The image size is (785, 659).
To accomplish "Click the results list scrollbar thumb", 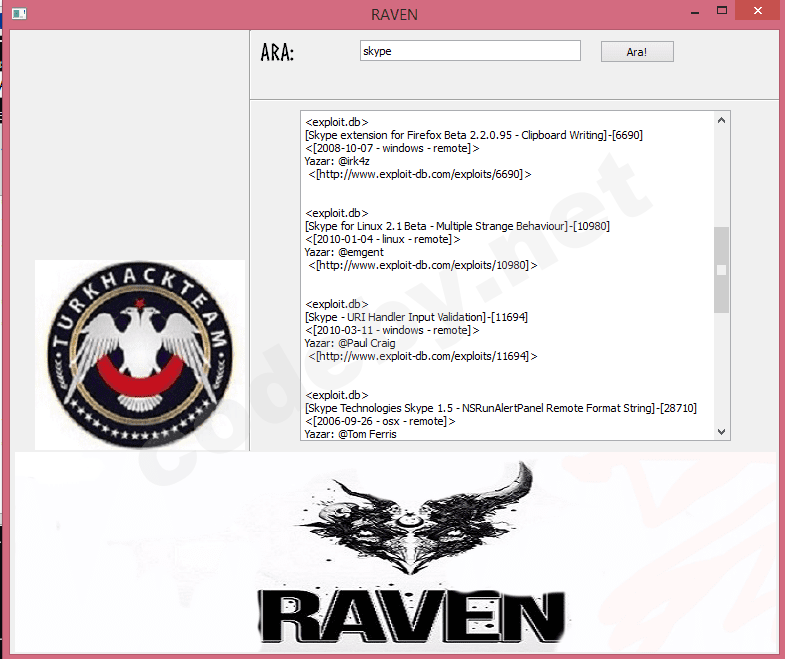I will (721, 270).
